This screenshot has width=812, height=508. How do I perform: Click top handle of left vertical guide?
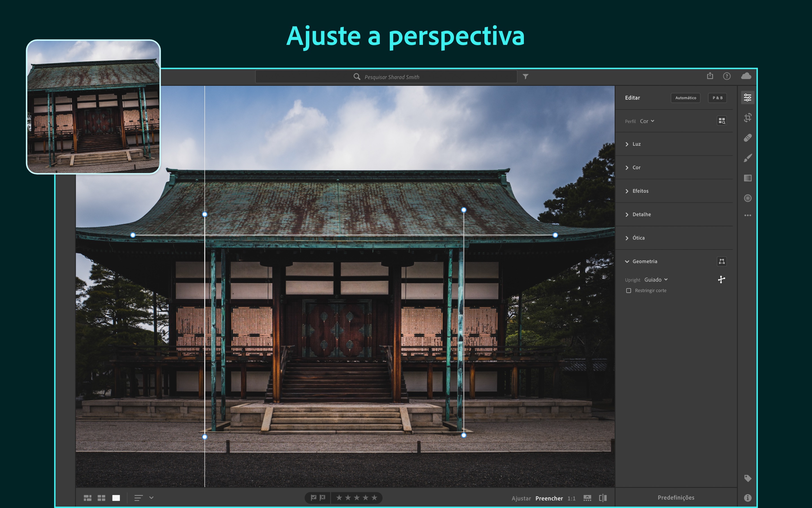click(x=205, y=214)
